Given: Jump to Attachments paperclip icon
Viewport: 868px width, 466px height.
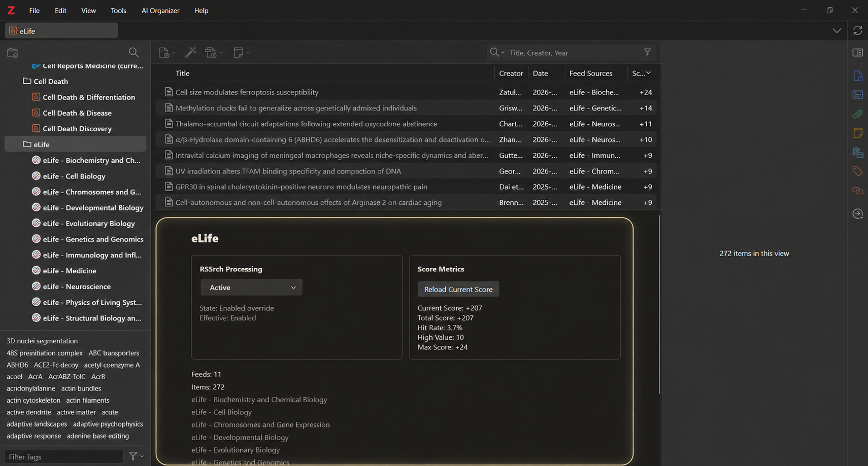Looking at the screenshot, I should (x=857, y=114).
